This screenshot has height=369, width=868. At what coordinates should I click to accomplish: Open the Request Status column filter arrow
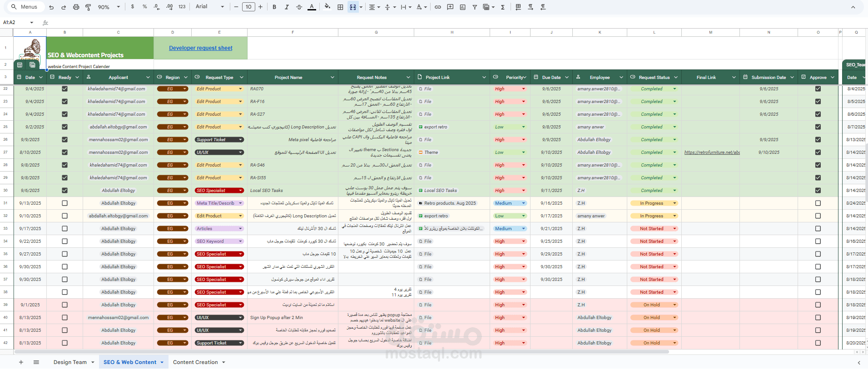(676, 77)
